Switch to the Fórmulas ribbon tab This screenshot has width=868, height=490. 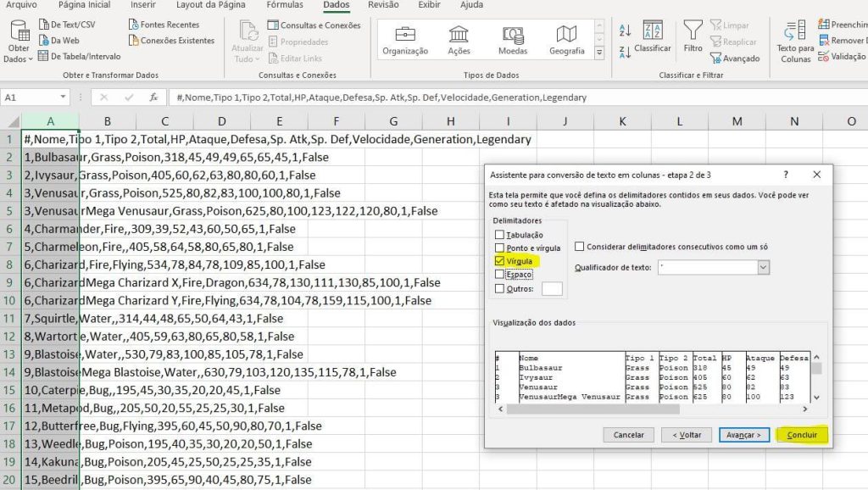coord(284,6)
